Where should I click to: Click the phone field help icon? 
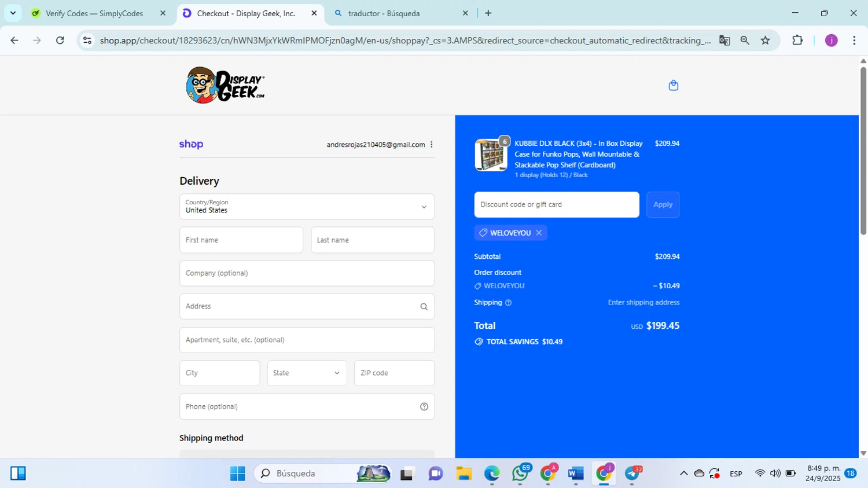(424, 406)
